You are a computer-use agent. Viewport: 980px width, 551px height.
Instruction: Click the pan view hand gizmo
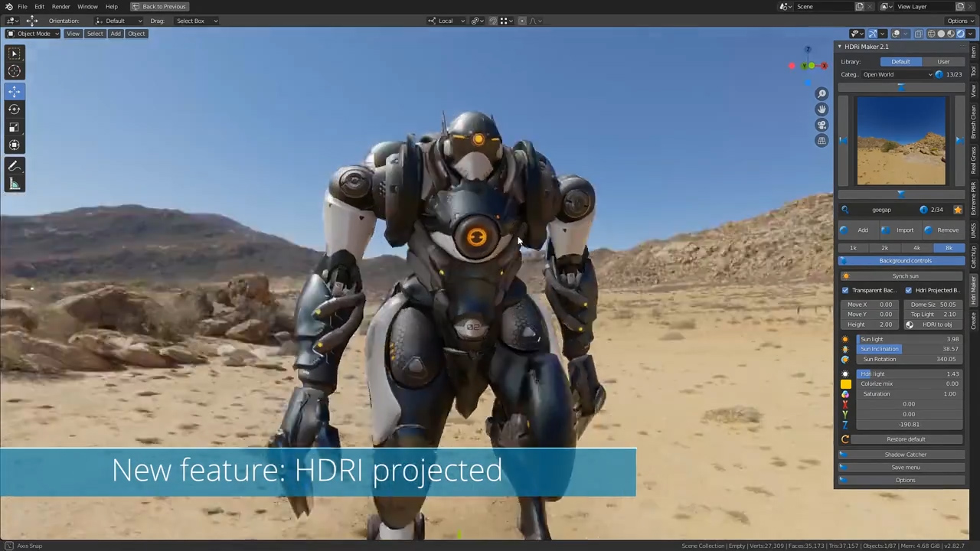point(822,109)
